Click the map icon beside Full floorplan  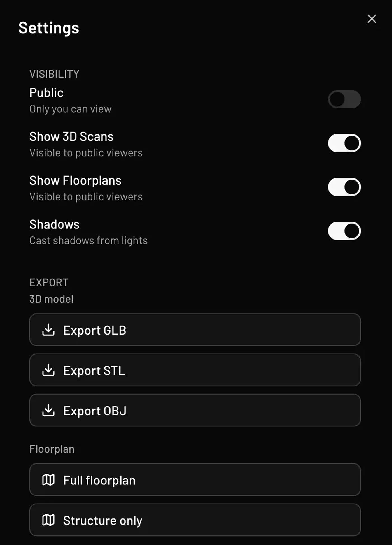pos(48,480)
